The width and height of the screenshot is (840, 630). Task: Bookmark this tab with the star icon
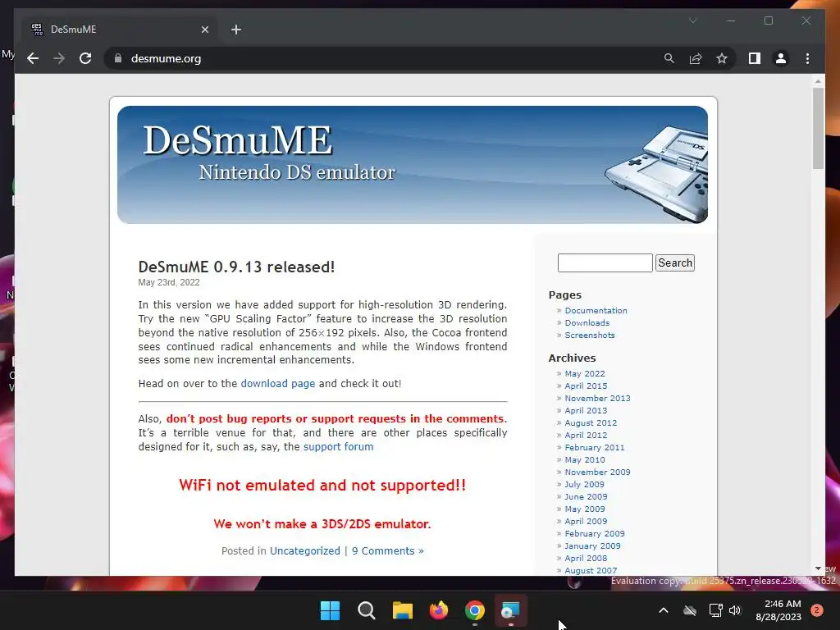722,58
